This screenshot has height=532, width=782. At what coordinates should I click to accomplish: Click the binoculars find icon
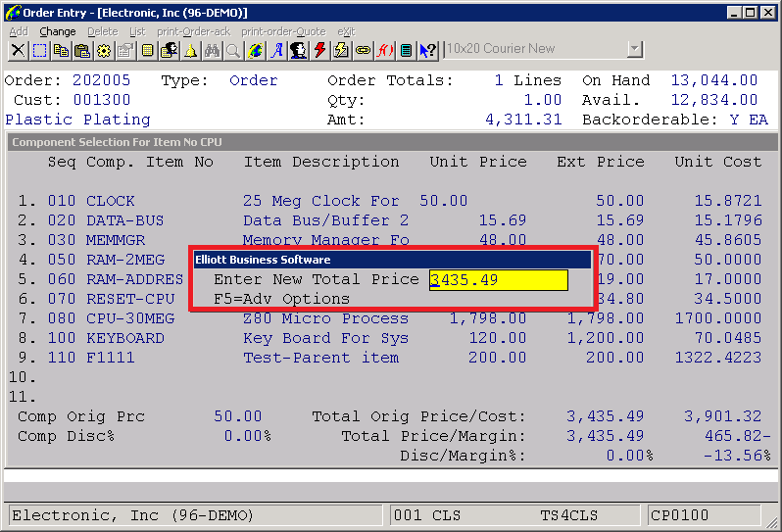point(212,50)
